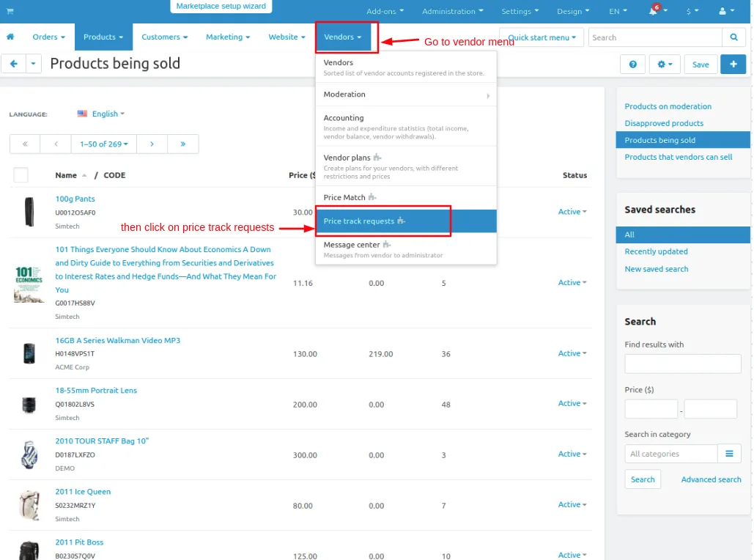Select Price track requests menu item
The width and height of the screenshot is (754, 560).
pyautogui.click(x=406, y=221)
